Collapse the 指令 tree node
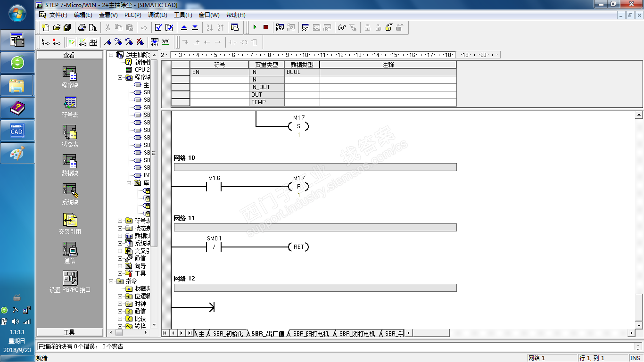 point(112,281)
